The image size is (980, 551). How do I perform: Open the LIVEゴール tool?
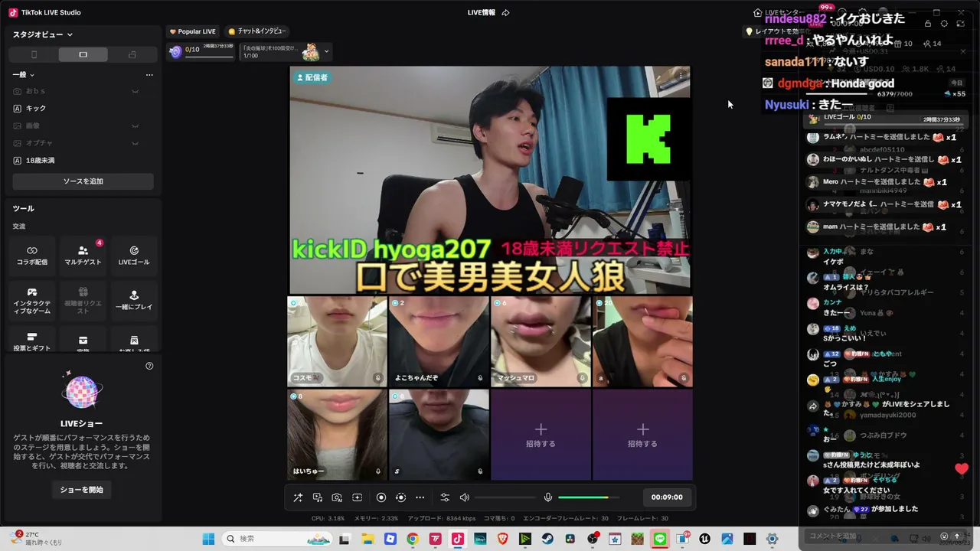point(134,256)
